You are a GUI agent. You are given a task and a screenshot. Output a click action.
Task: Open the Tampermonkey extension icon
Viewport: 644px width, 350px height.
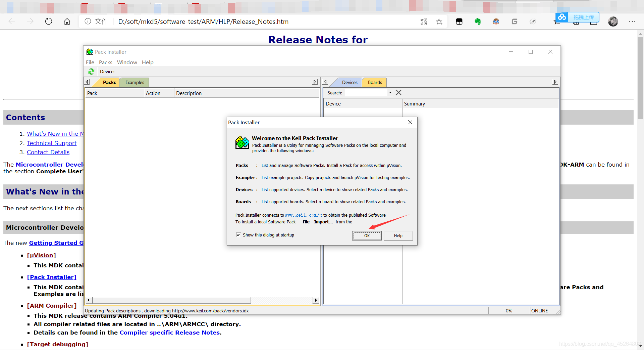click(459, 21)
